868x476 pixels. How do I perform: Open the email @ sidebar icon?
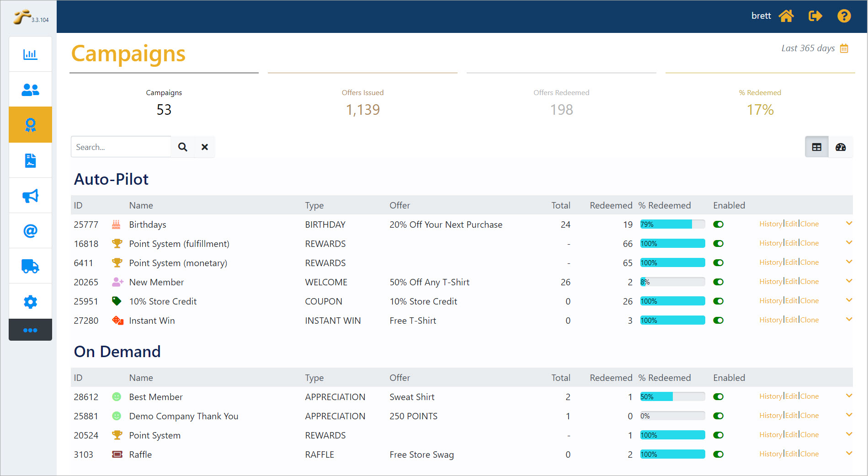click(x=30, y=231)
